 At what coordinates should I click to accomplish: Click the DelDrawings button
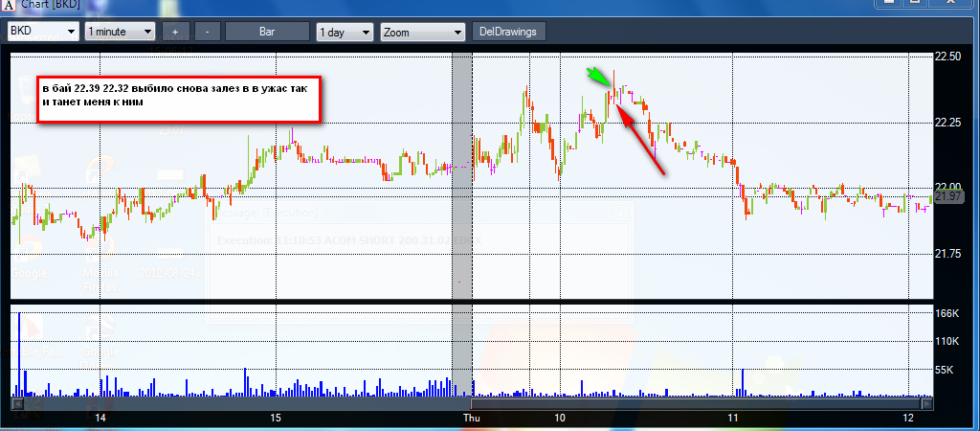tap(509, 32)
